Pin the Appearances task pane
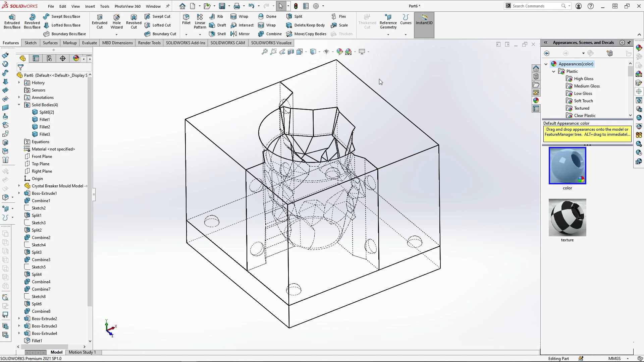The image size is (644, 362). coord(629,43)
